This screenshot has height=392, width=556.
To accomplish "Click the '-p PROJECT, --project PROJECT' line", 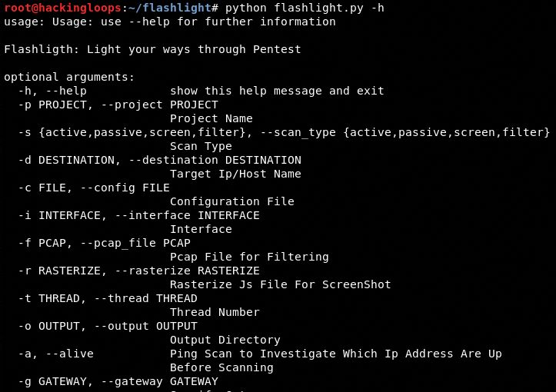I will (x=118, y=105).
